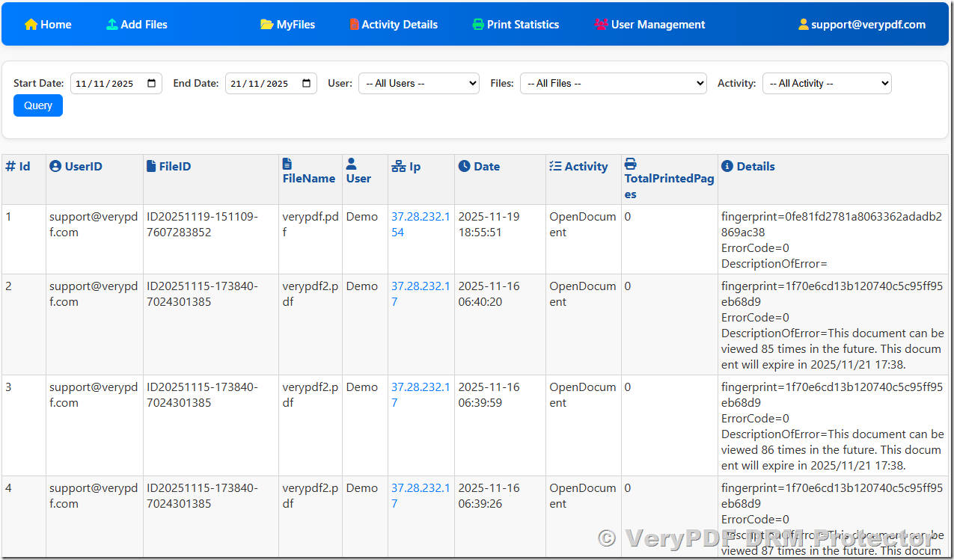Open the IP link 37.28.232.154
This screenshot has width=954, height=560.
click(420, 224)
